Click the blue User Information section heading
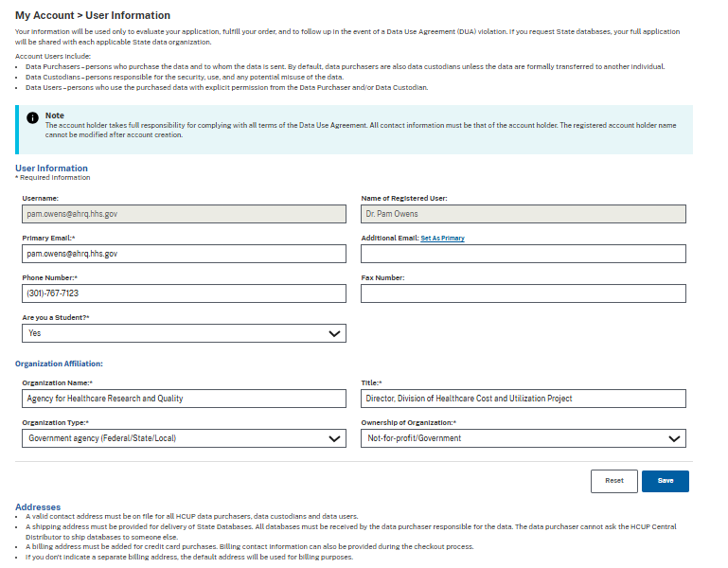728x568 pixels. click(51, 169)
